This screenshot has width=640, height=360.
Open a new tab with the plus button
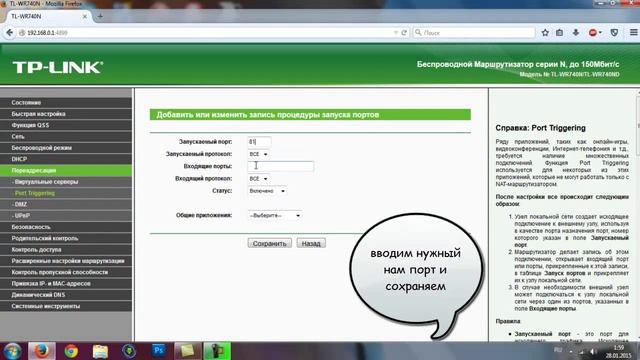(100, 16)
